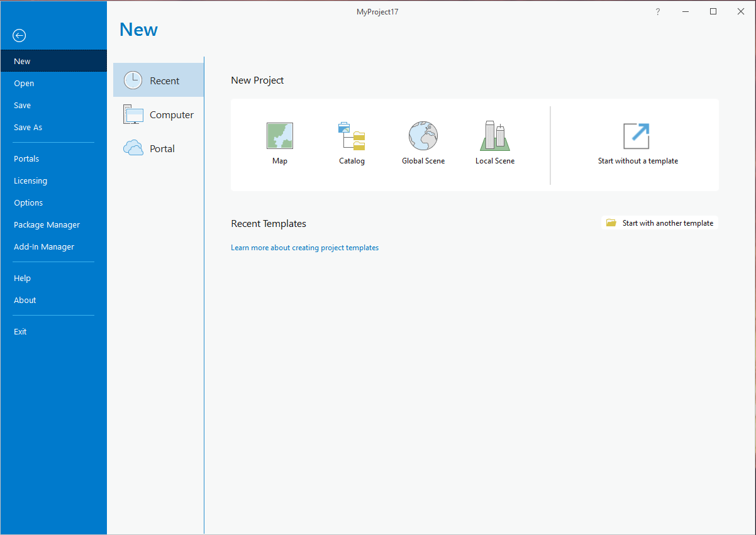Click the Start without a template icon
The width and height of the screenshot is (756, 535).
636,136
